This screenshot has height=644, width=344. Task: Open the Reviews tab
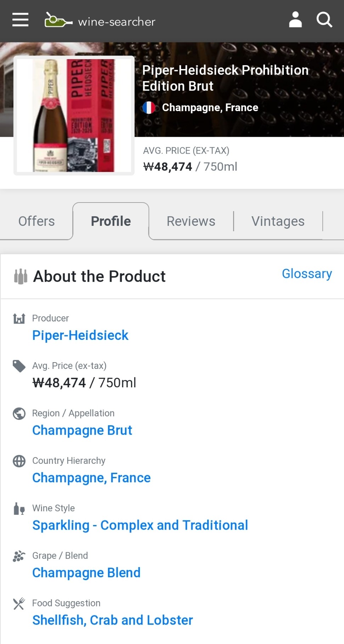tap(191, 221)
